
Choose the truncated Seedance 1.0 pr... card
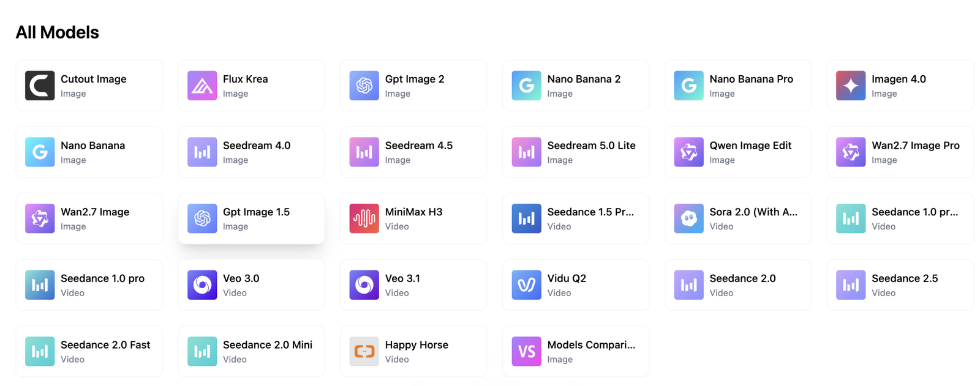tap(900, 218)
